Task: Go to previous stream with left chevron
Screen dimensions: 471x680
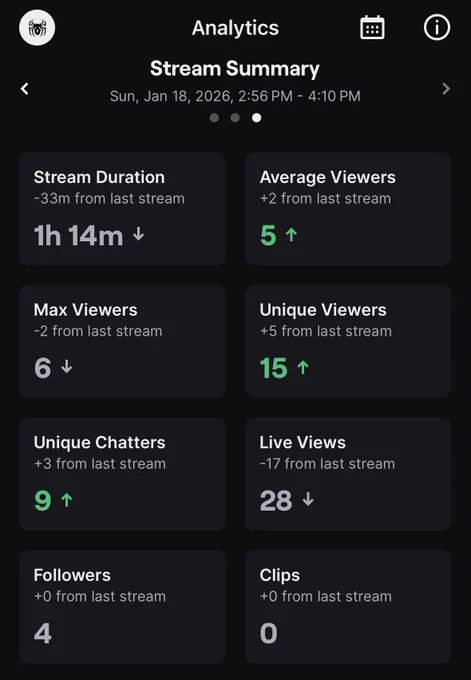Action: [x=25, y=89]
